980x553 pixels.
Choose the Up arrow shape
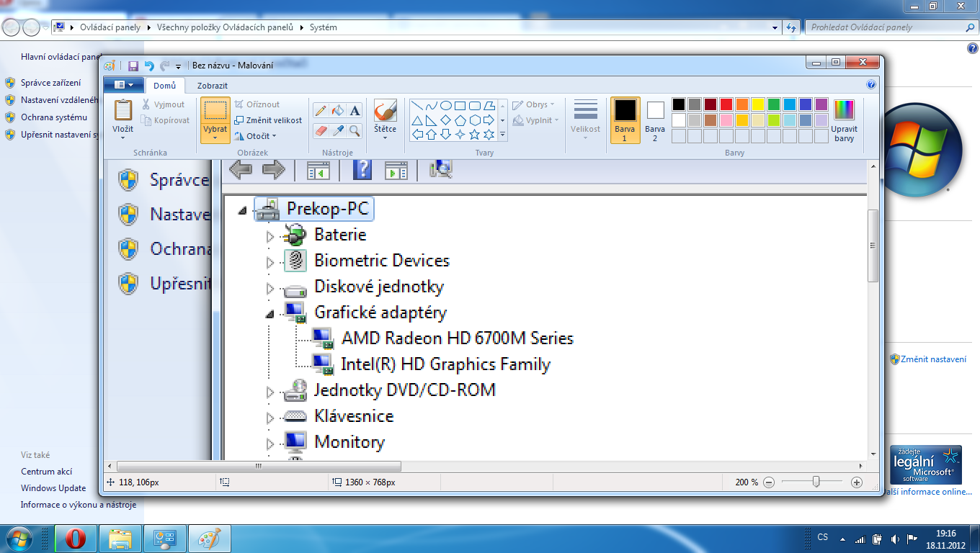[x=432, y=134]
